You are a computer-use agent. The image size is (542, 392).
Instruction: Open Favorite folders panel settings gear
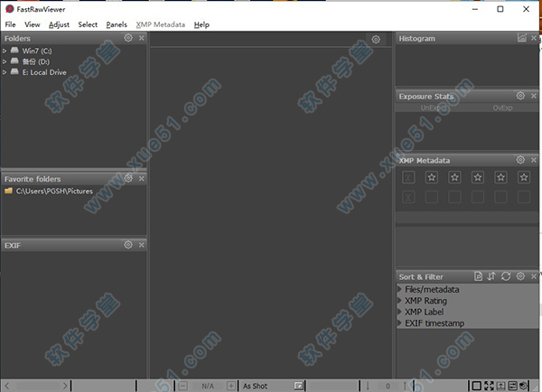click(x=128, y=178)
